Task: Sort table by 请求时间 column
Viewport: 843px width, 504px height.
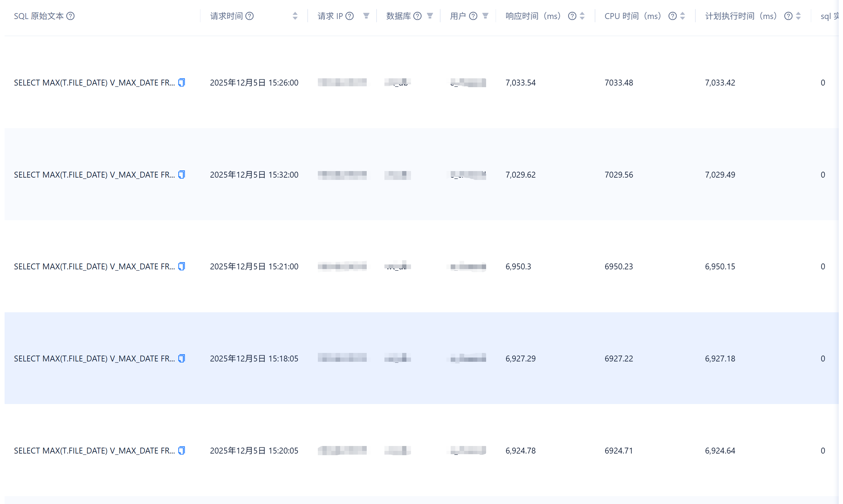Action: point(295,16)
